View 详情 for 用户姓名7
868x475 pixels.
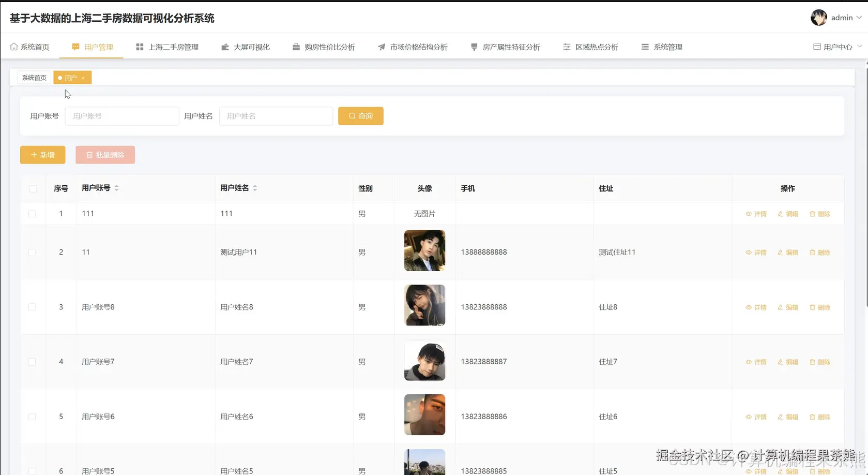[756, 363]
